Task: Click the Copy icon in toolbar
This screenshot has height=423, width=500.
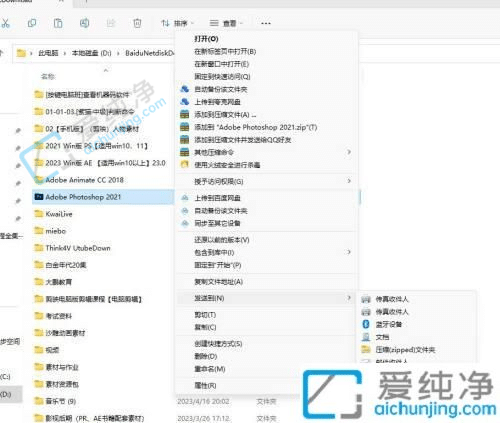Action: 32,23
